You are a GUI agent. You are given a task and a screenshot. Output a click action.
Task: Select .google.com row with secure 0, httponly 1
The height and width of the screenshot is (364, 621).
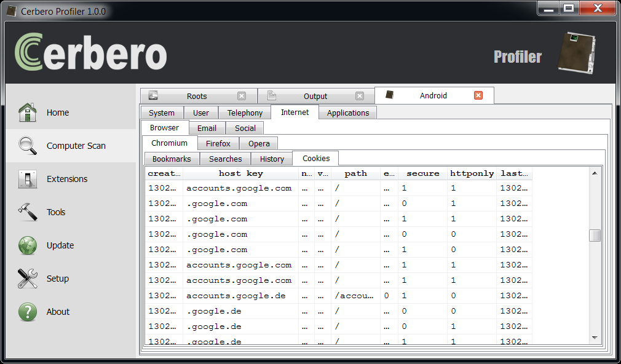pyautogui.click(x=338, y=204)
